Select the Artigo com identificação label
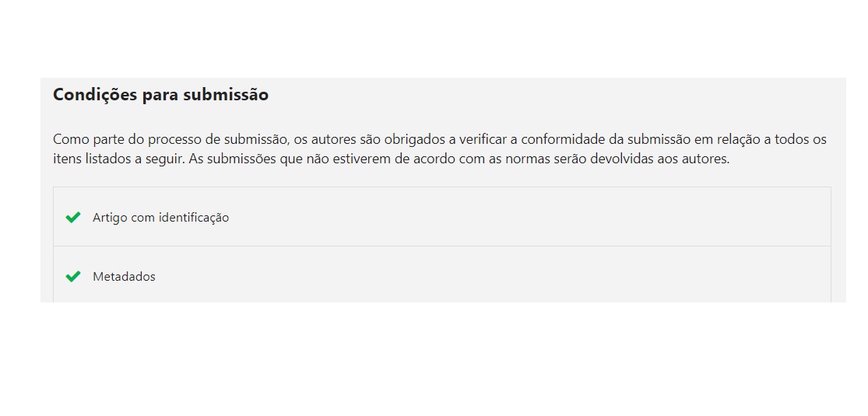868x416 pixels. click(160, 218)
